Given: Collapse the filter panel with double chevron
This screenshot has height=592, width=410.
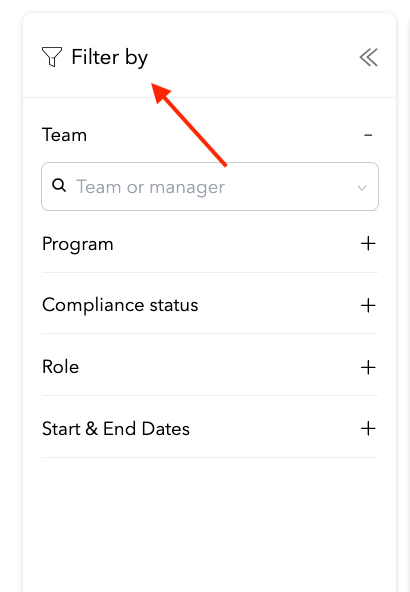Looking at the screenshot, I should pos(368,57).
